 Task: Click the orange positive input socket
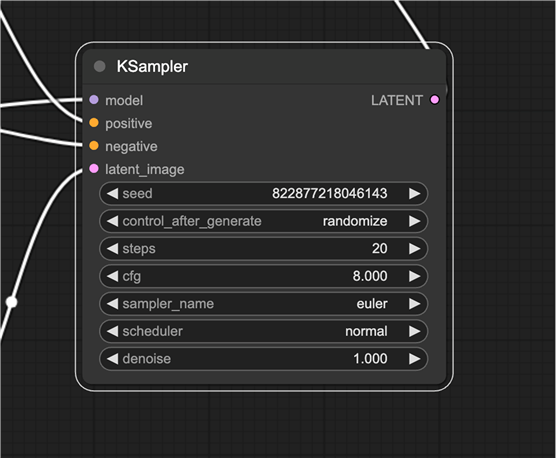click(94, 123)
